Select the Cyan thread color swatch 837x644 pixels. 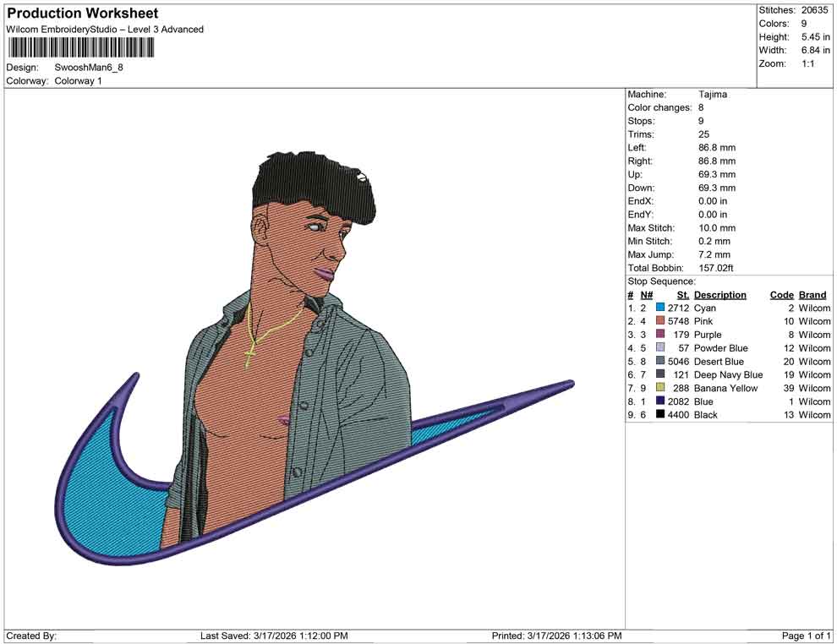point(662,308)
